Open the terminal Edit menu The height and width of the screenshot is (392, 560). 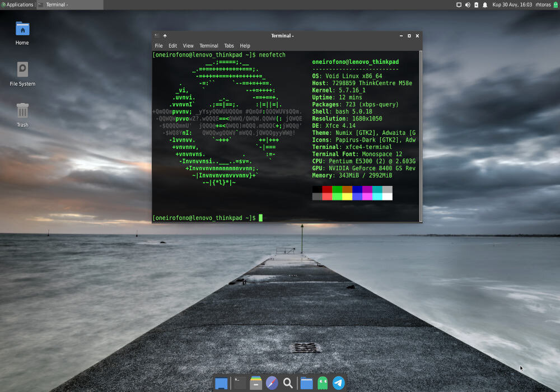[172, 46]
